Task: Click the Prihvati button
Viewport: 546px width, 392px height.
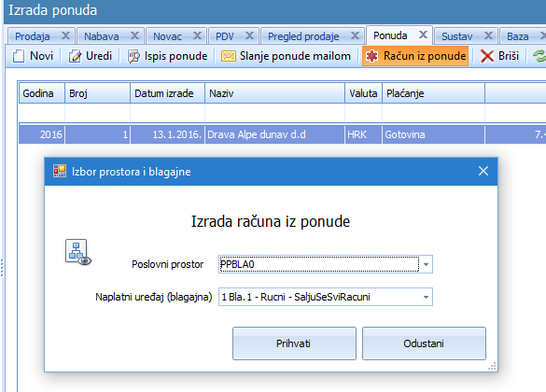Action: [x=294, y=343]
